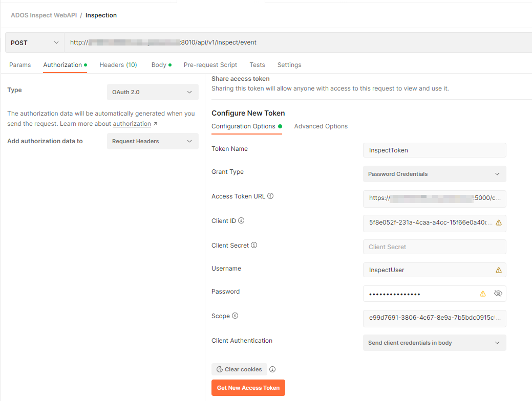This screenshot has width=532, height=401.
Task: Switch to the Headers tab
Action: pos(118,64)
